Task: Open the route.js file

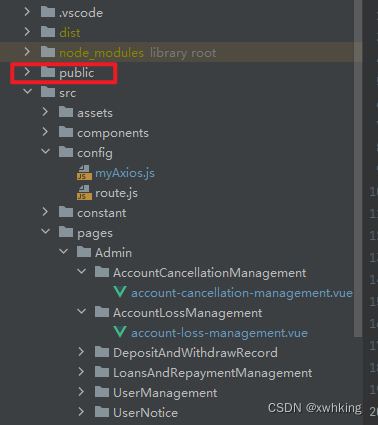Action: click(116, 193)
